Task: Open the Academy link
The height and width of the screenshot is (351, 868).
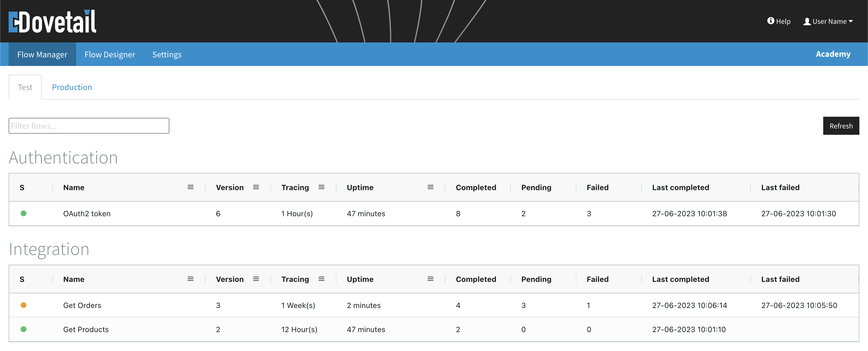Action: (833, 54)
